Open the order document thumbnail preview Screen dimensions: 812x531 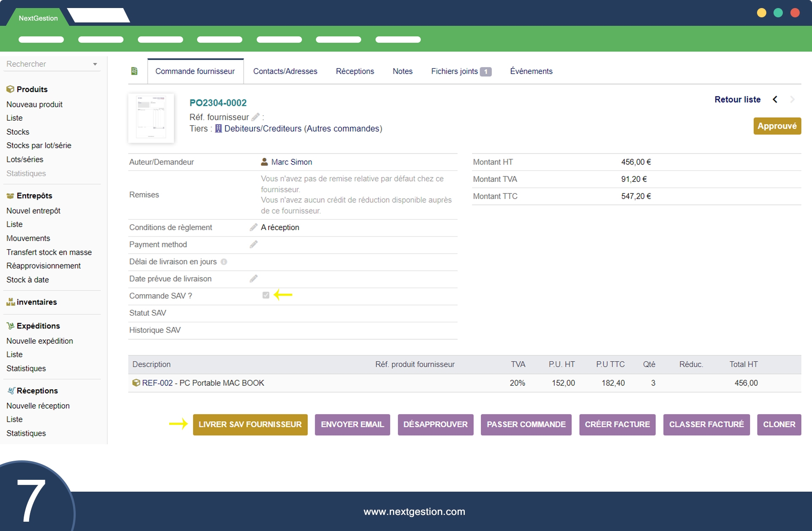coord(151,118)
